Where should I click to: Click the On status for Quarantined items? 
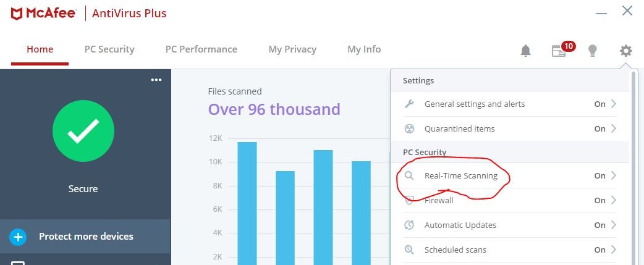click(600, 128)
